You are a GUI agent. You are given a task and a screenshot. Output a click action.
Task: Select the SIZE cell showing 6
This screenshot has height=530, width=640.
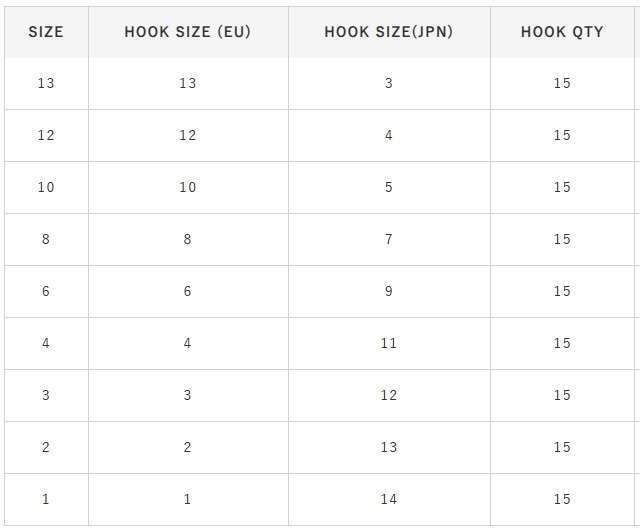click(x=46, y=291)
